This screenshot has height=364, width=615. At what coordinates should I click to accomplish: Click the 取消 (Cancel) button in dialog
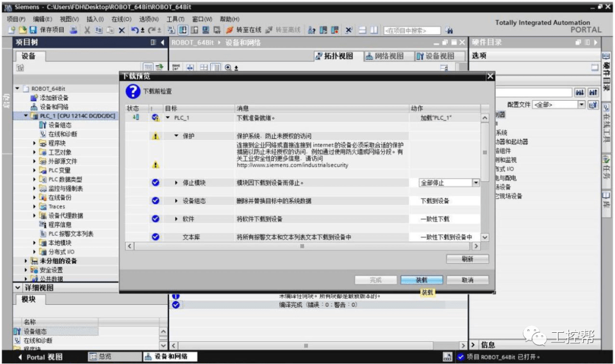click(468, 280)
